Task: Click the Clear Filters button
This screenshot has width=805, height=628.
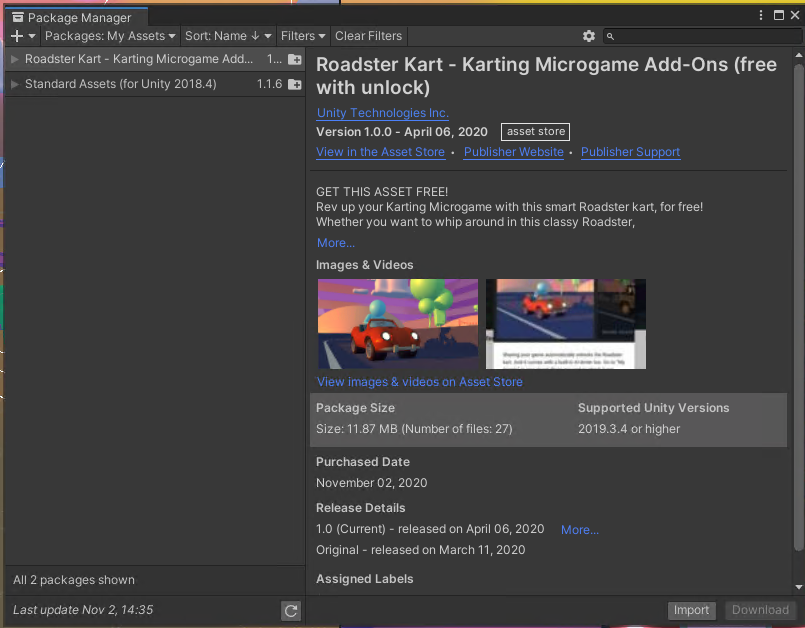Action: pos(369,36)
